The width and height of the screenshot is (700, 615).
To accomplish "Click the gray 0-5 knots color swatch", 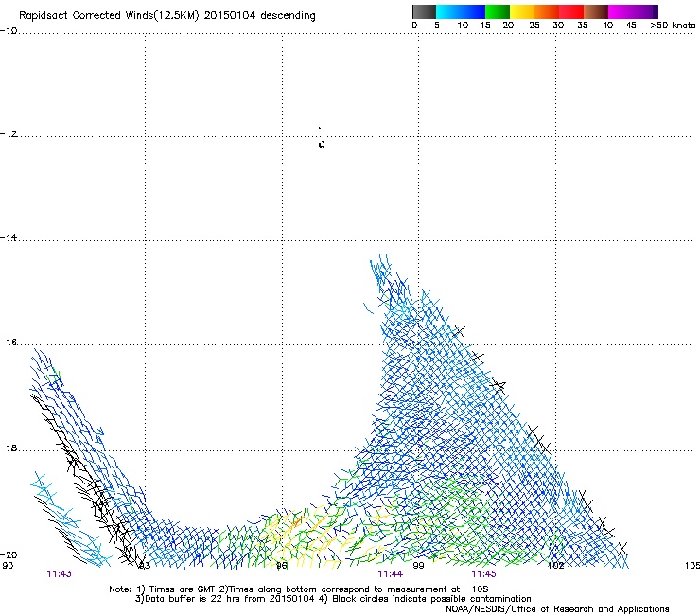I will point(424,11).
